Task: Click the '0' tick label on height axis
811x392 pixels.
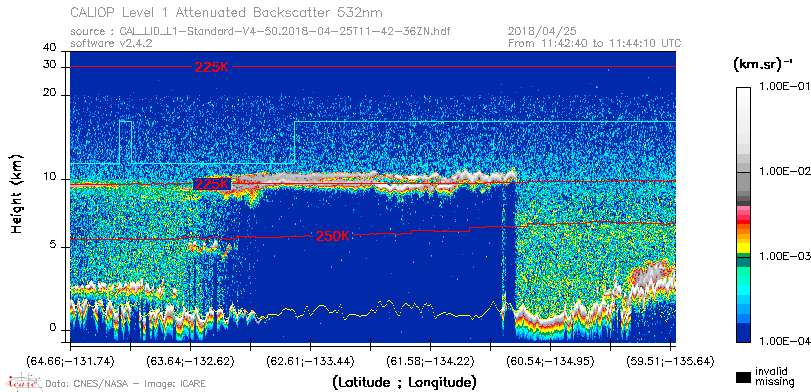Action: [53, 328]
